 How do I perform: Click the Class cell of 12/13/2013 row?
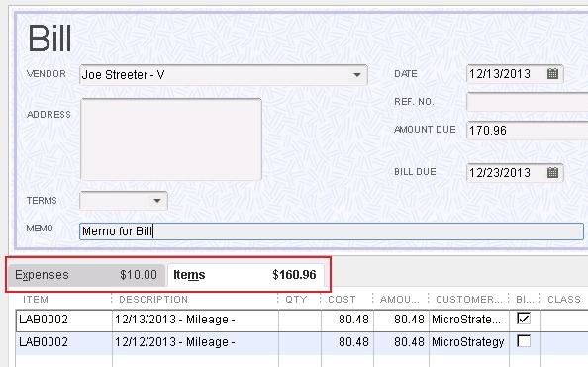tap(564, 320)
